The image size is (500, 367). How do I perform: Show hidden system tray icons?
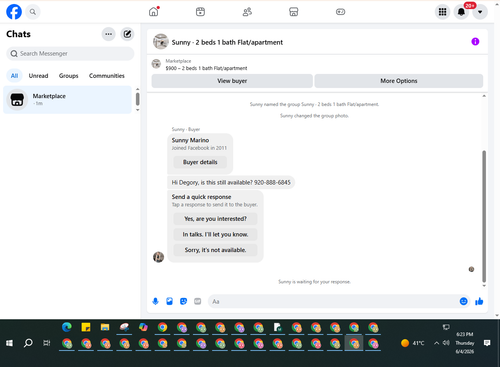coord(436,343)
